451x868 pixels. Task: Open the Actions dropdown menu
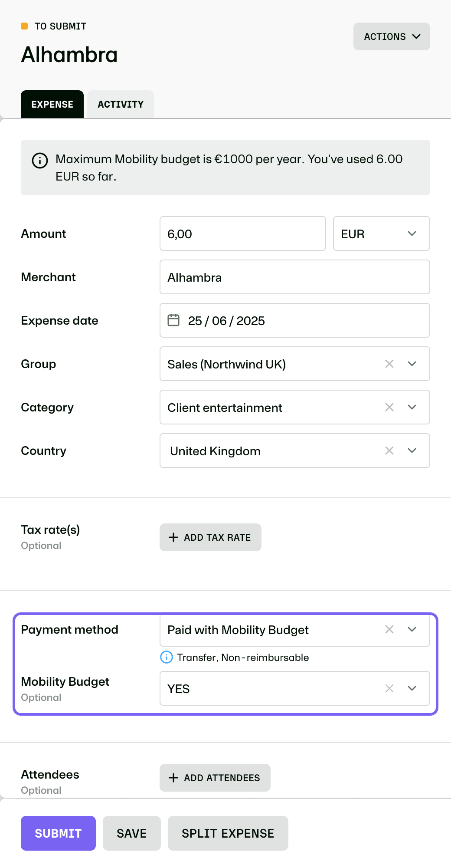click(x=392, y=36)
